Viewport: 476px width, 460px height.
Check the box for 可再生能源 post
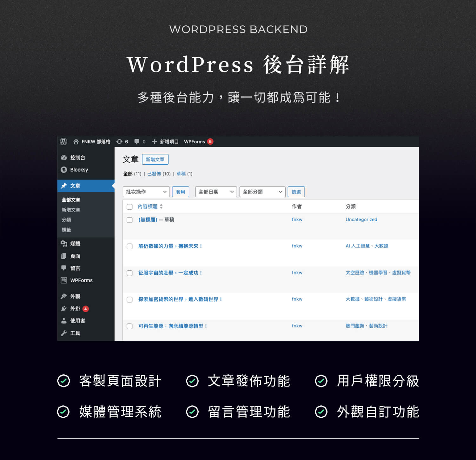(129, 326)
